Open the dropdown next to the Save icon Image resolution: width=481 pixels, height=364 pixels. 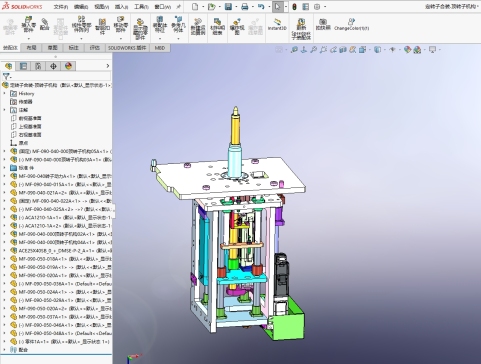click(236, 7)
